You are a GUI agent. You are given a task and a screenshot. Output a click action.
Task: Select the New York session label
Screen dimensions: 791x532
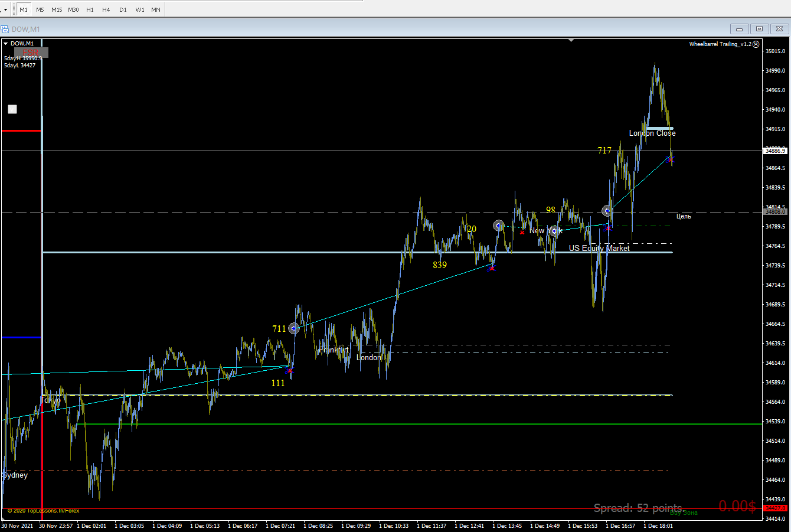[x=546, y=230]
